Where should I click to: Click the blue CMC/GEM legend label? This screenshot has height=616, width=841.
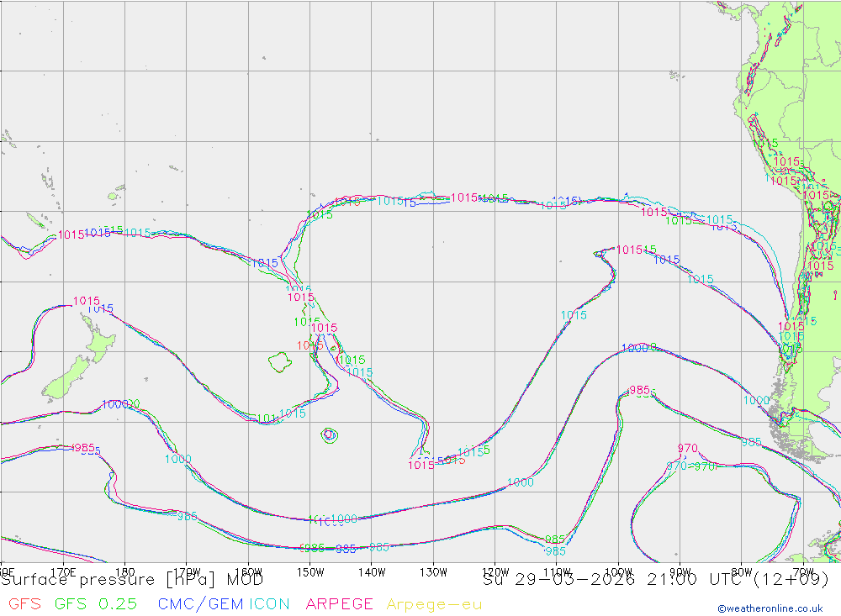(x=200, y=603)
